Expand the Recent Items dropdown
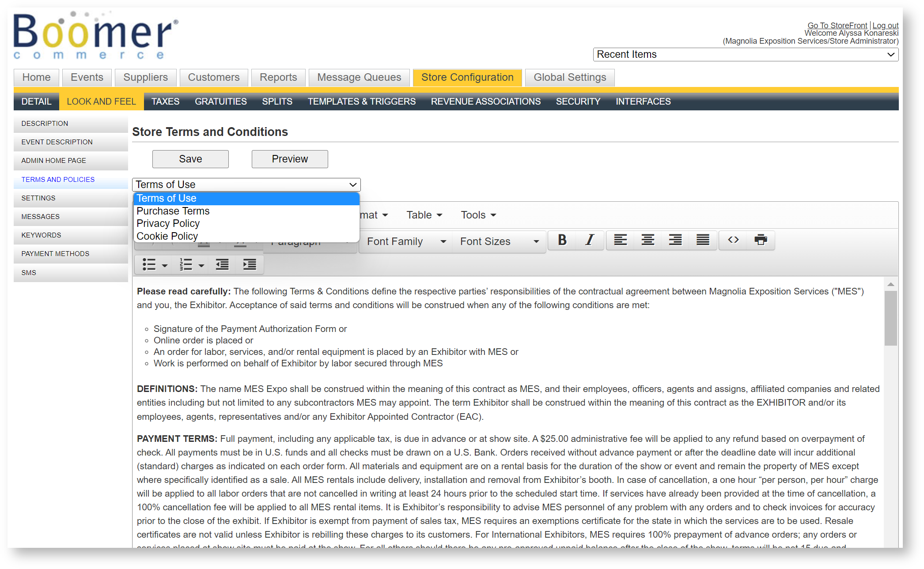Viewport: 924px width, 569px height. pyautogui.click(x=745, y=54)
